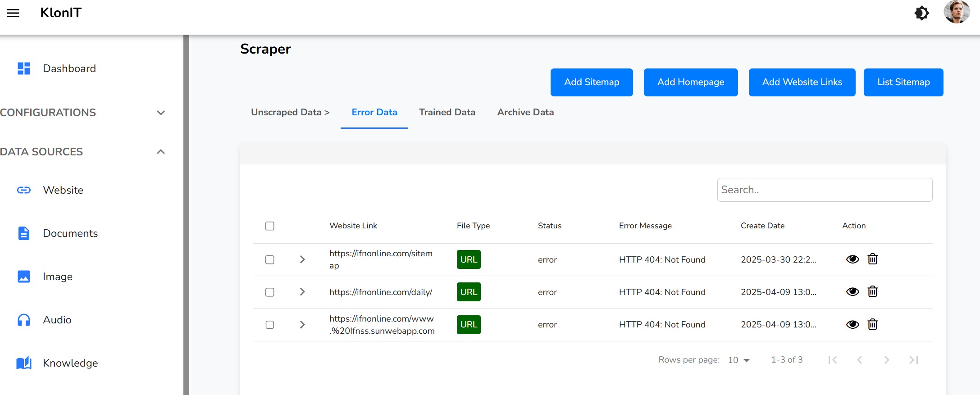Image resolution: width=980 pixels, height=395 pixels.
Task: Open the Knowledge section in the sidebar
Action: (x=70, y=363)
